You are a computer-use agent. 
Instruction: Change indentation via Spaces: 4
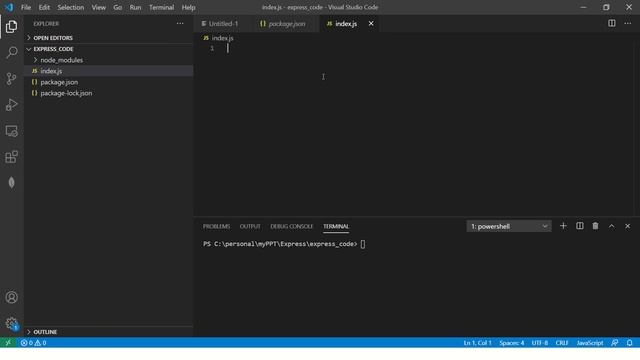click(512, 343)
